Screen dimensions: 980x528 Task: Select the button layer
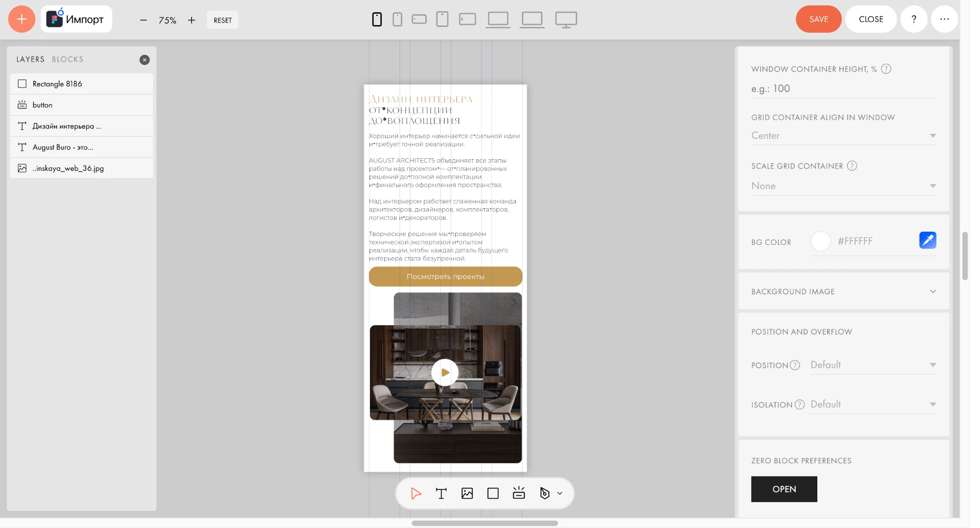pyautogui.click(x=82, y=105)
